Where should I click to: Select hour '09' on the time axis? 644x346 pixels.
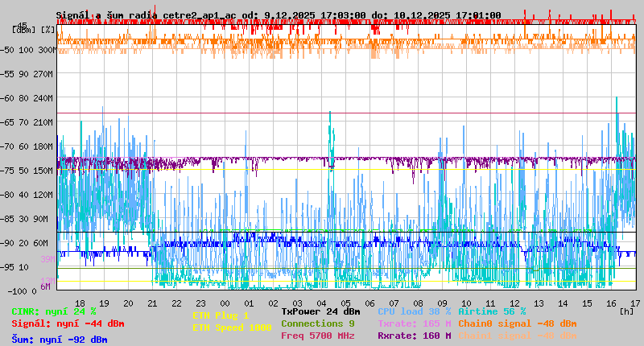(442, 303)
